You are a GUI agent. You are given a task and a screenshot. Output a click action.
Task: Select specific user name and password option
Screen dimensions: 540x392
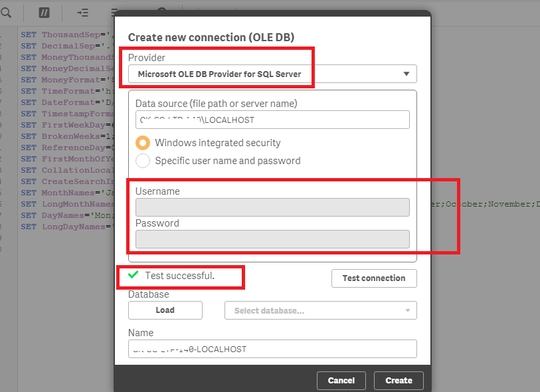(142, 161)
